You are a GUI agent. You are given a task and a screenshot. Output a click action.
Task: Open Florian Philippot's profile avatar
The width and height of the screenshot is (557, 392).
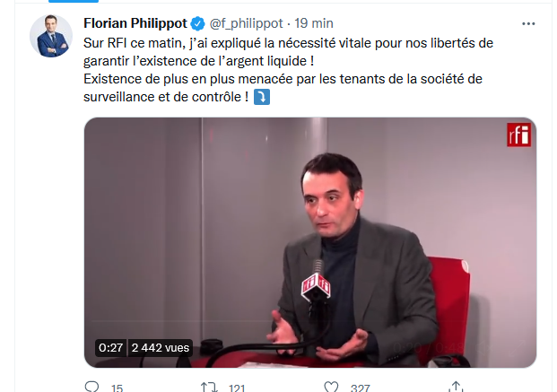coord(51,36)
